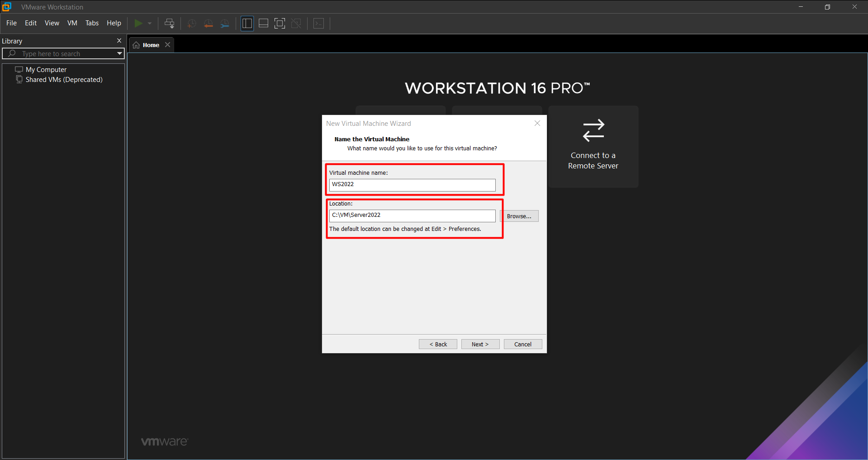The image size is (868, 460).
Task: Click the Connect to a Remote Server arrows icon
Action: click(593, 130)
